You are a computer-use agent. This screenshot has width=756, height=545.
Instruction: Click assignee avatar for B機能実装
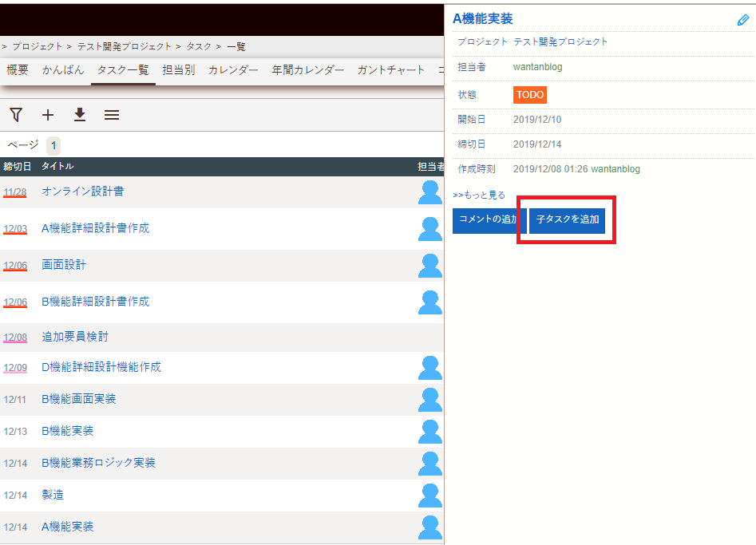tap(430, 431)
